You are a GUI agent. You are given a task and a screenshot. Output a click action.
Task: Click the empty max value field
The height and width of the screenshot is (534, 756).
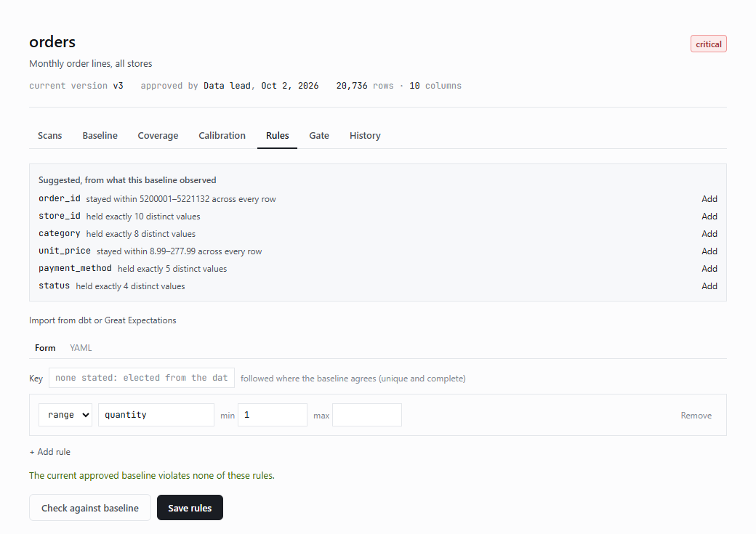367,415
